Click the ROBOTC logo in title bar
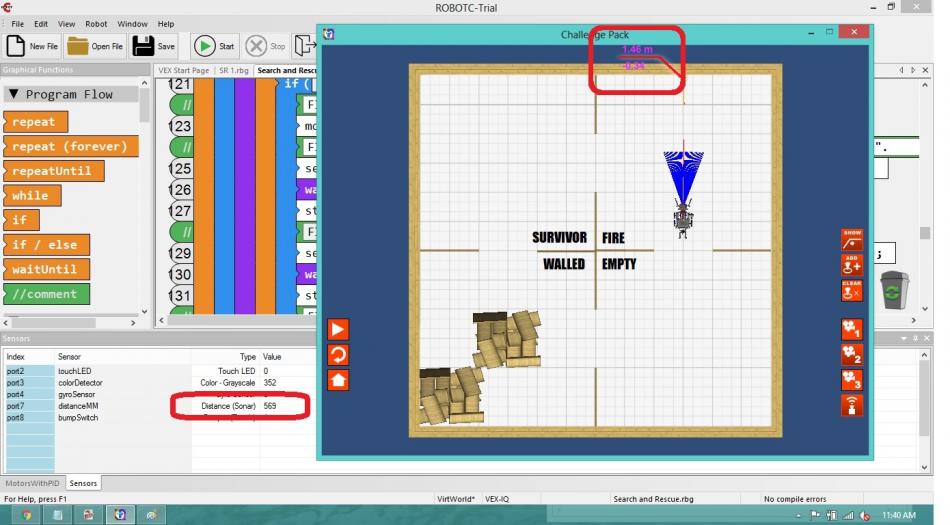This screenshot has width=950, height=525. (x=7, y=7)
